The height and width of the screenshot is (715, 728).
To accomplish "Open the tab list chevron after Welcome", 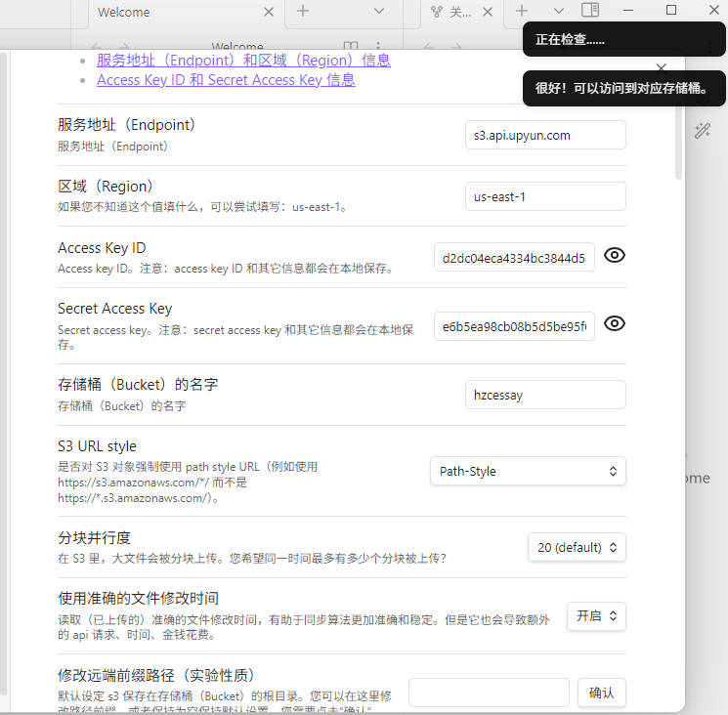I will pos(379,11).
